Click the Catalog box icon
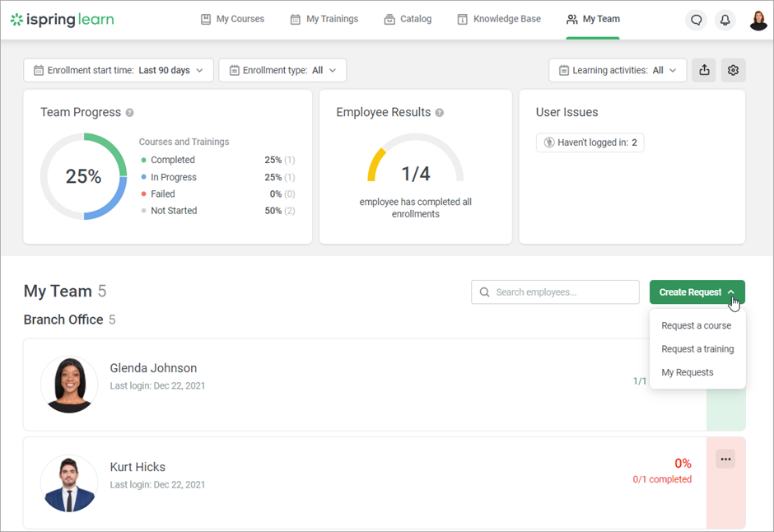This screenshot has height=532, width=774. pyautogui.click(x=389, y=19)
